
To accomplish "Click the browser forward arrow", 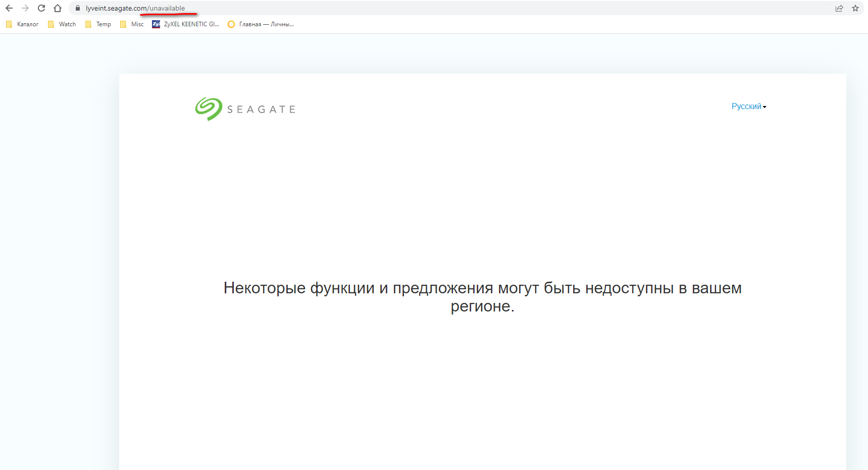I will click(25, 8).
